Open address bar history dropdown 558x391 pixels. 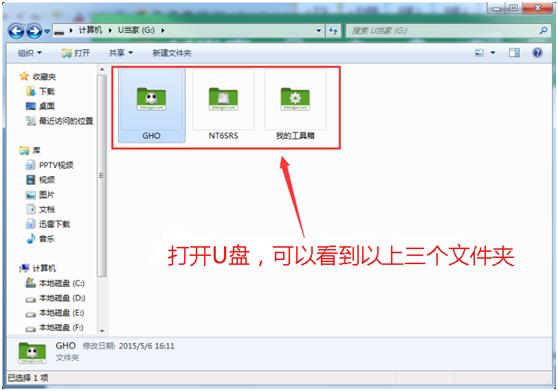319,31
